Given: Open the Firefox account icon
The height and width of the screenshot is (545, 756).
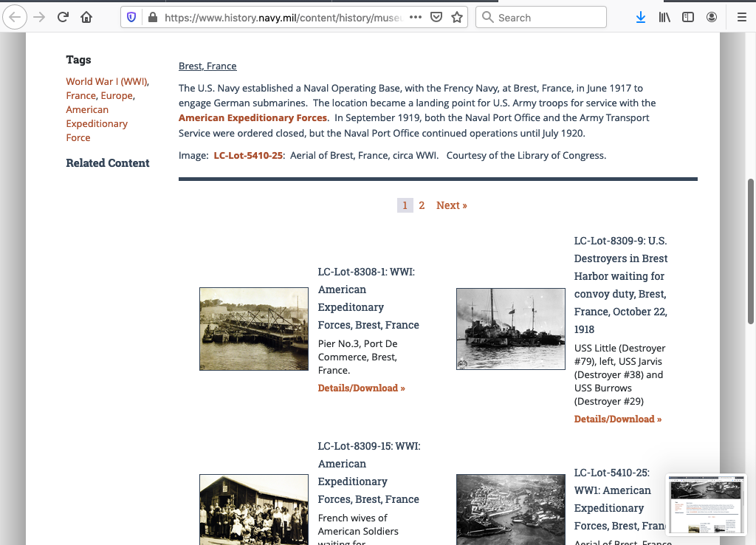Looking at the screenshot, I should tap(711, 17).
